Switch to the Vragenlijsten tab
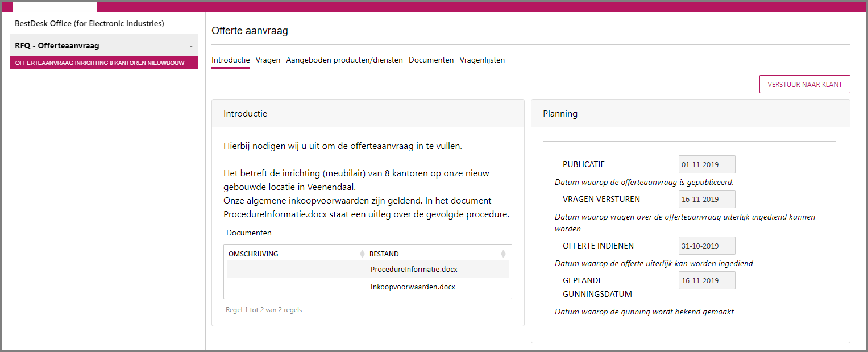This screenshot has height=352, width=868. [482, 60]
